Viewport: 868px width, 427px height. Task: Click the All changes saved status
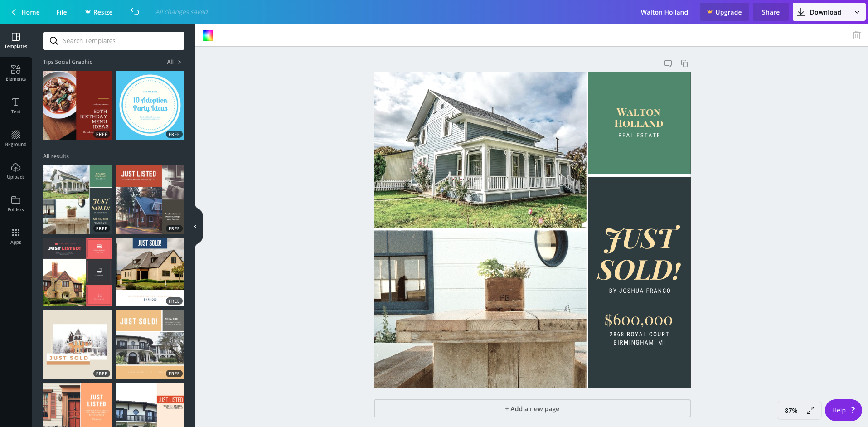182,12
